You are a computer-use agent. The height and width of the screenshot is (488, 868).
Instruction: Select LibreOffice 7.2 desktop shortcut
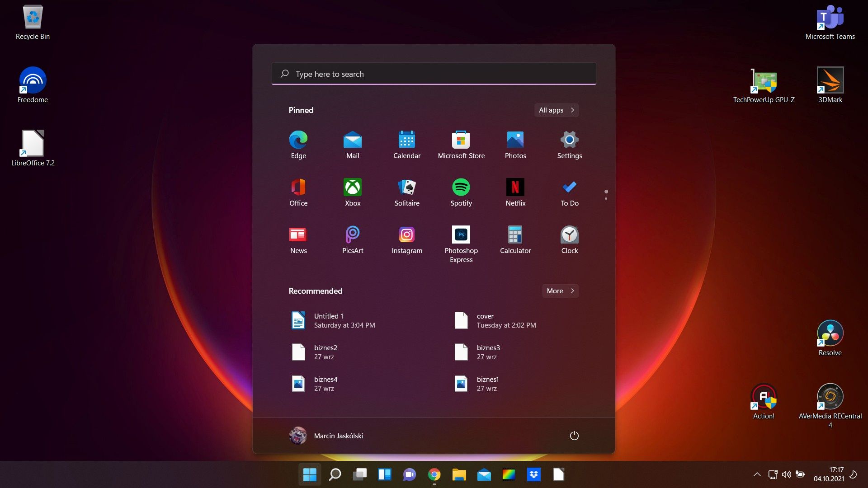[33, 149]
